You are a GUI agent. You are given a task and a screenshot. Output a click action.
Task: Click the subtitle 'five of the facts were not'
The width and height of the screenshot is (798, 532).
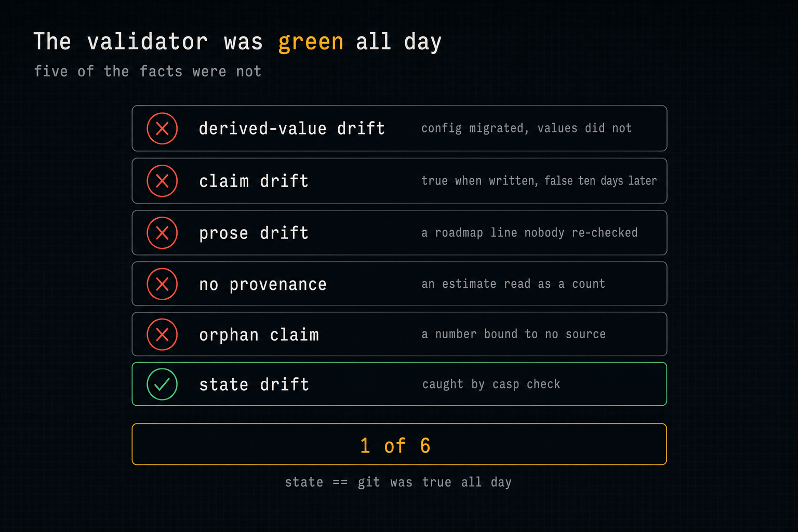(148, 71)
